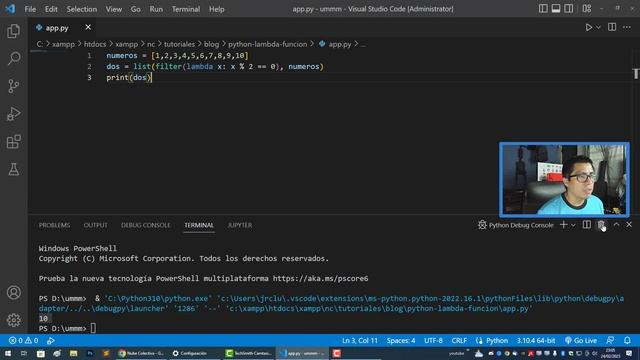Open Source Control view
This screenshot has width=640, height=360.
13,86
